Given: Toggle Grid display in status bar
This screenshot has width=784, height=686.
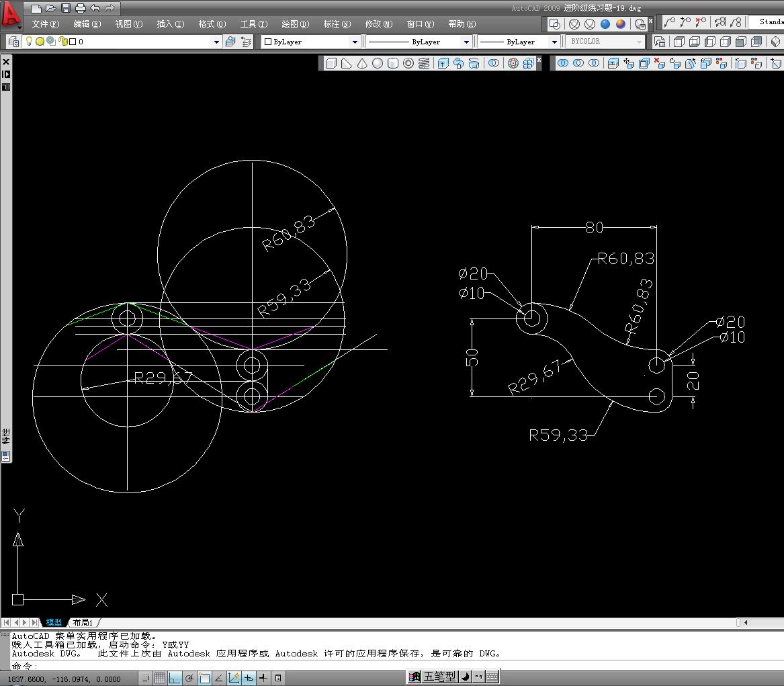Looking at the screenshot, I should coord(160,679).
